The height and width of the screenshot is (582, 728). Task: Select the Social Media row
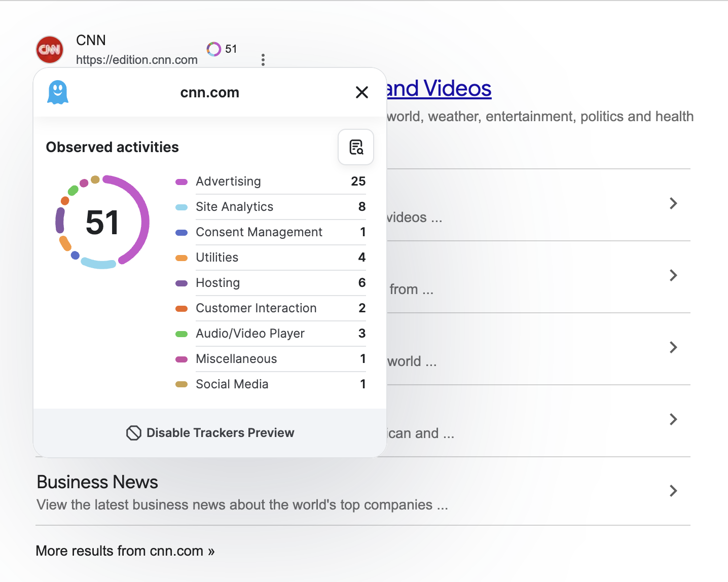click(271, 384)
